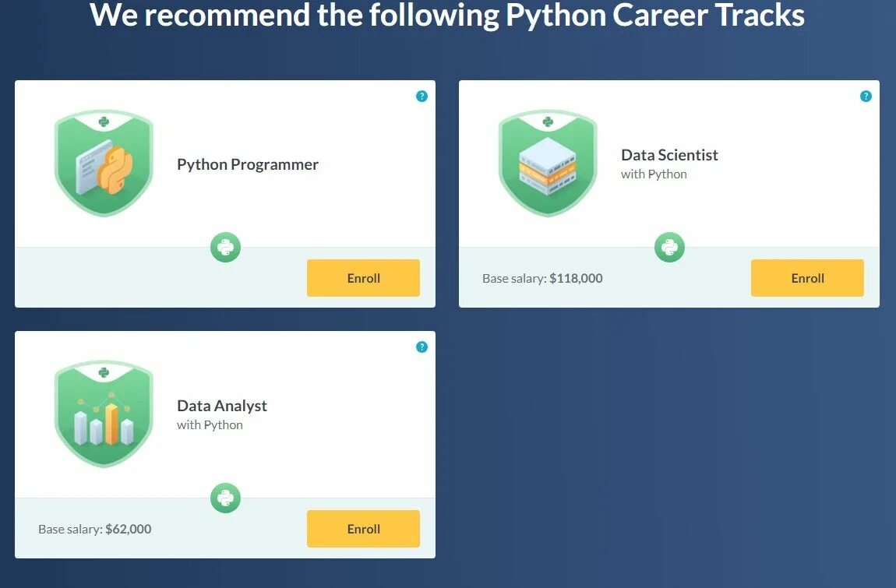Click the $118,000 base salary text
Screen dimensions: 896x588
click(576, 278)
